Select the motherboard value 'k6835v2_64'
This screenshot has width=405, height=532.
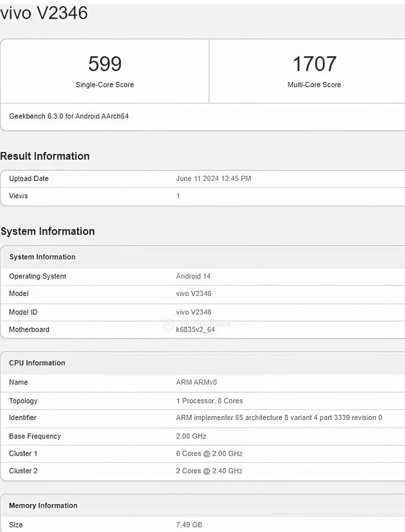point(195,329)
